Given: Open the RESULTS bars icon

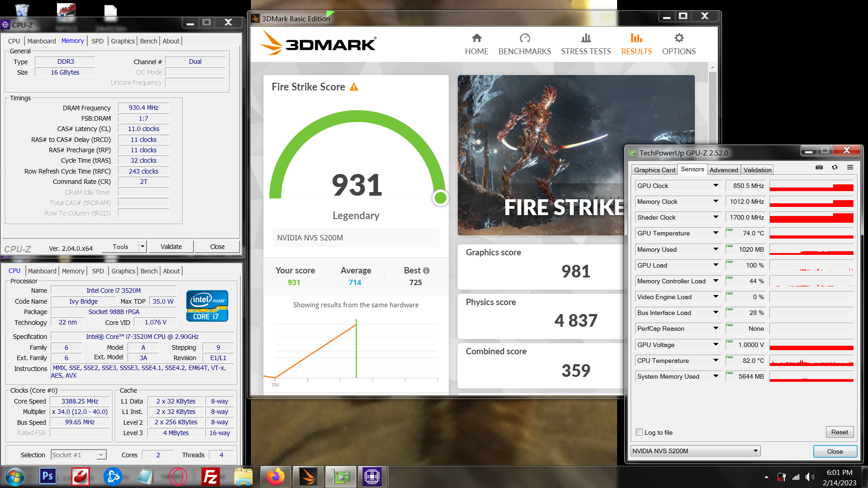Looking at the screenshot, I should (636, 38).
